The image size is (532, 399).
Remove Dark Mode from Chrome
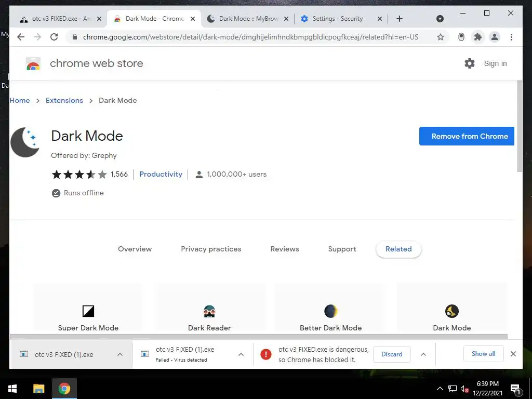[x=467, y=136]
